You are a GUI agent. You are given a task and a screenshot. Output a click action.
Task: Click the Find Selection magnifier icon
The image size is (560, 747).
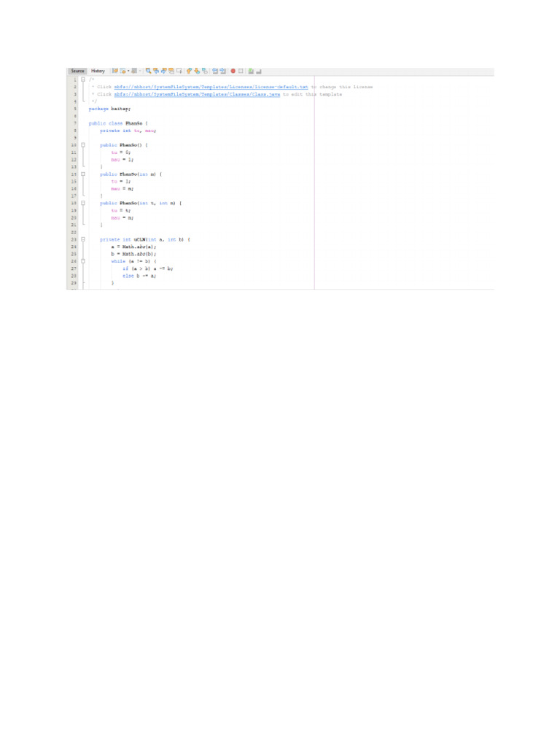(x=149, y=71)
